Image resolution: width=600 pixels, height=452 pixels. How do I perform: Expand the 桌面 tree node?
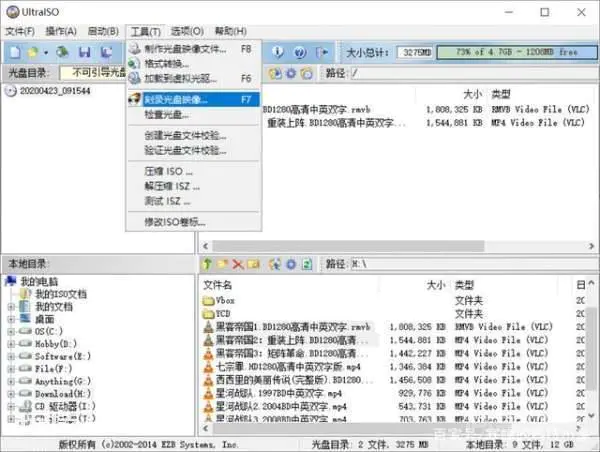point(11,319)
